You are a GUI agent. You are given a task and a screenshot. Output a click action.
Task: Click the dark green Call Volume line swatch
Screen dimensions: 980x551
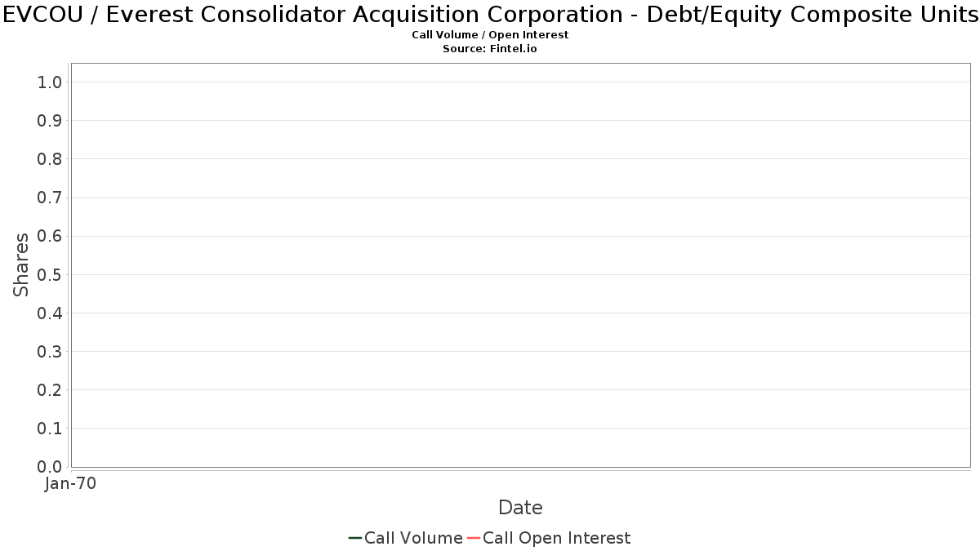(355, 538)
